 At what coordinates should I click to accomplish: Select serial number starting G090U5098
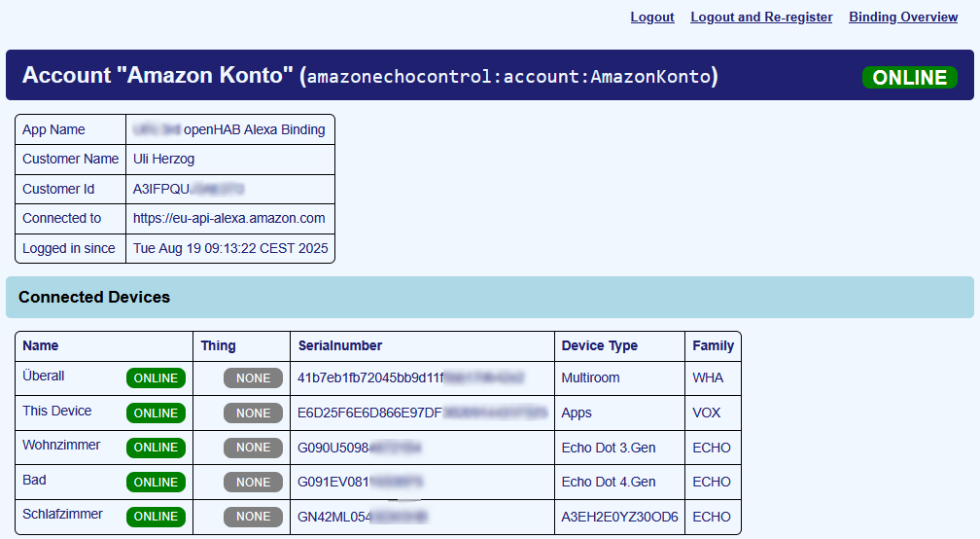pyautogui.click(x=360, y=448)
